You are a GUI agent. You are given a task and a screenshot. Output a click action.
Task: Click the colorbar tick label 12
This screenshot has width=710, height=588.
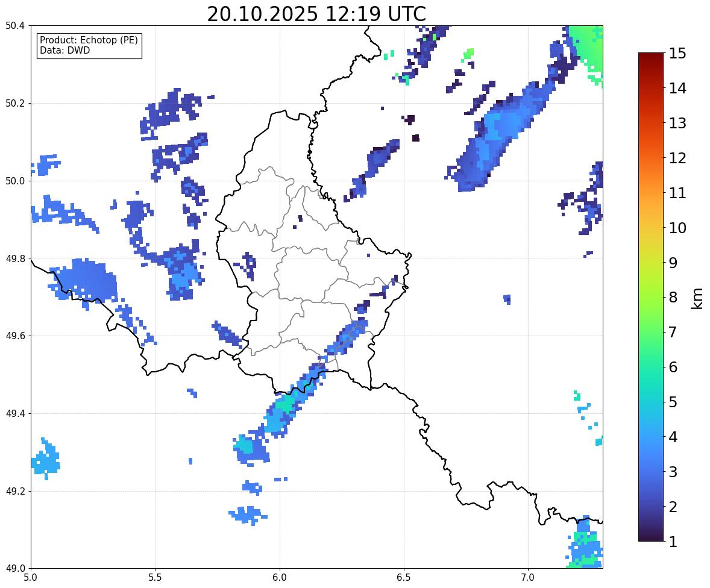click(x=677, y=158)
